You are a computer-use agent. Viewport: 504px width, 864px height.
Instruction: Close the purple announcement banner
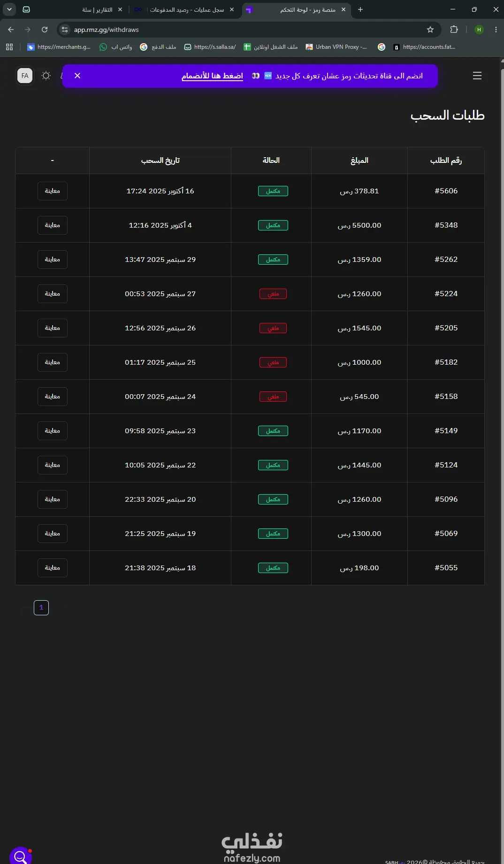[77, 76]
